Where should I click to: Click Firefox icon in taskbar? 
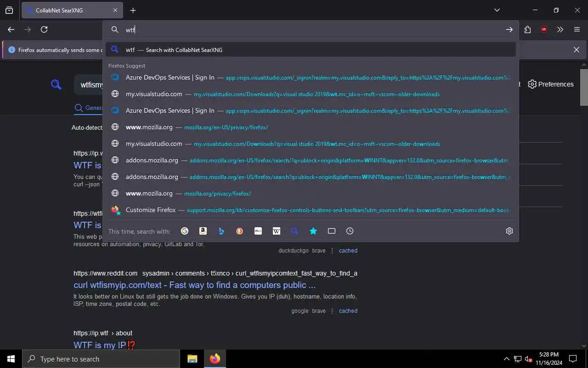215,359
